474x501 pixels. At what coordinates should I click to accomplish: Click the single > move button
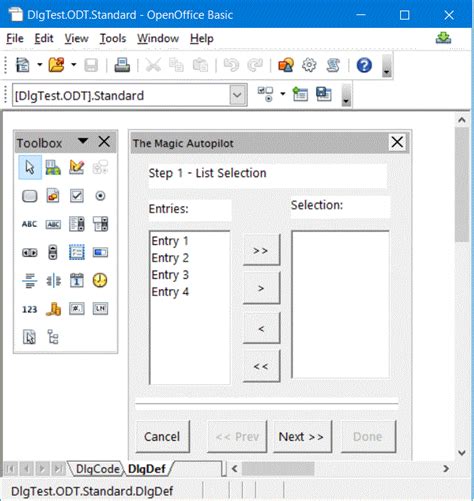[x=261, y=288]
